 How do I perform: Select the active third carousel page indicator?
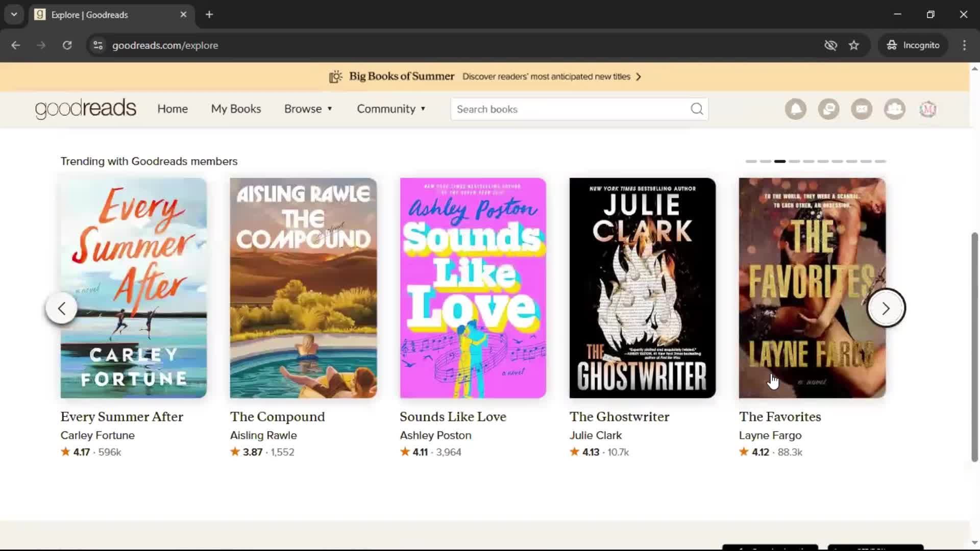click(x=779, y=161)
